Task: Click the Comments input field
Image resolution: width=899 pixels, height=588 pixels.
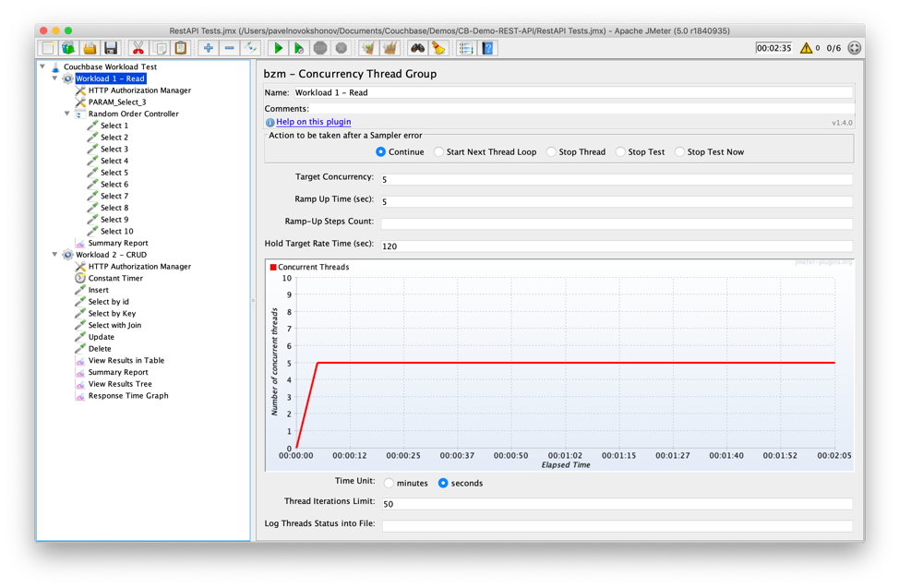Action: click(581, 108)
